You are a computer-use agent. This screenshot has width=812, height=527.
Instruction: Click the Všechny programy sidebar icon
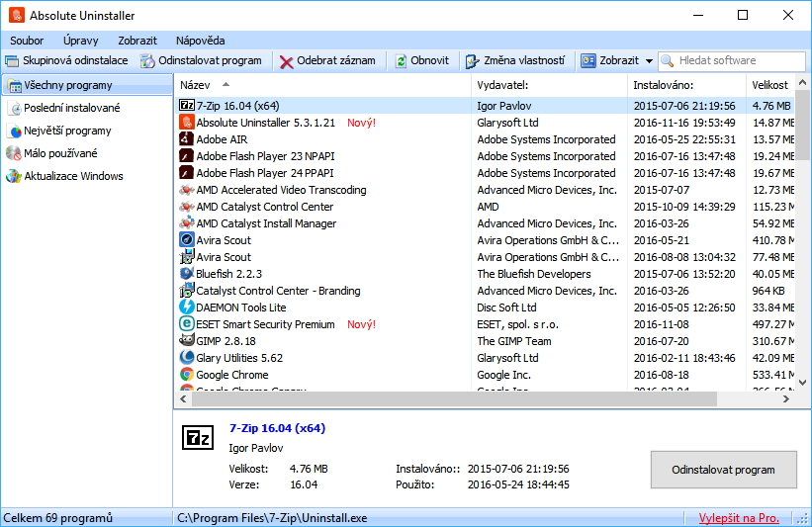coord(15,86)
